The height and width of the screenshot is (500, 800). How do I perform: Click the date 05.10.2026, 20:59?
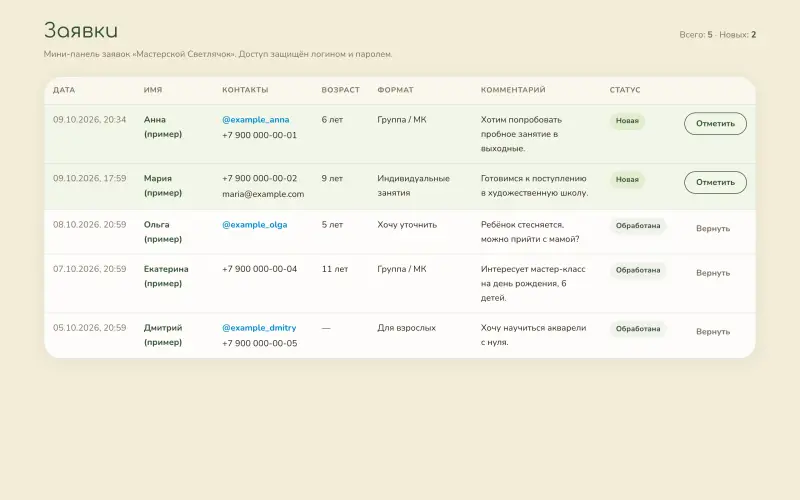89,328
